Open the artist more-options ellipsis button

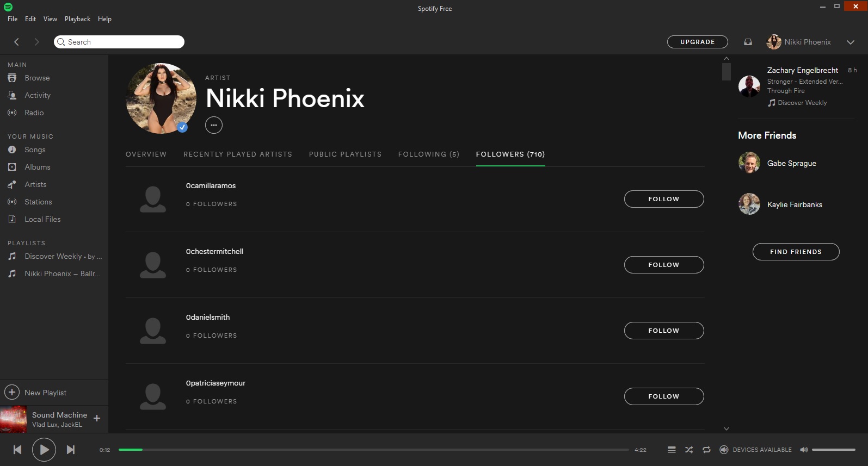pyautogui.click(x=214, y=125)
